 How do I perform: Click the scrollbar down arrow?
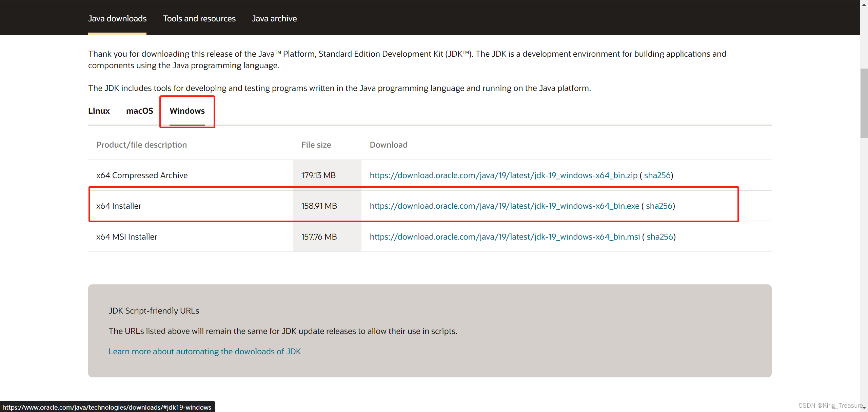tap(864, 408)
